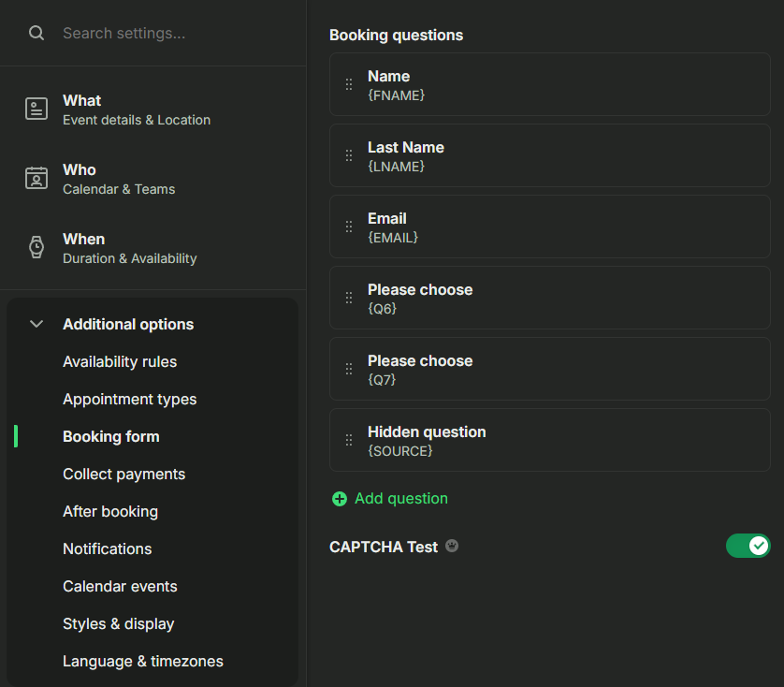Screen dimensions: 784x687
Task: Focus the Search settings field
Action: pos(170,33)
